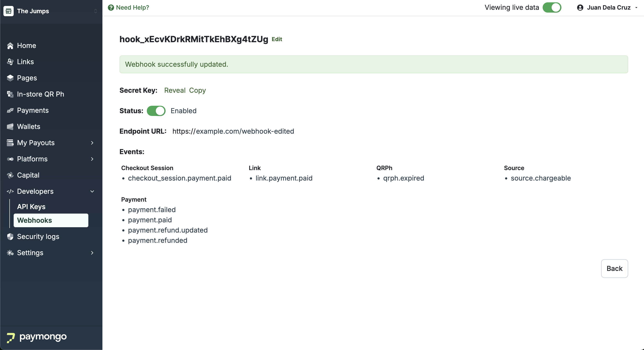Viewport: 644px width, 350px height.
Task: Collapse the Developers chevron
Action: click(92, 191)
